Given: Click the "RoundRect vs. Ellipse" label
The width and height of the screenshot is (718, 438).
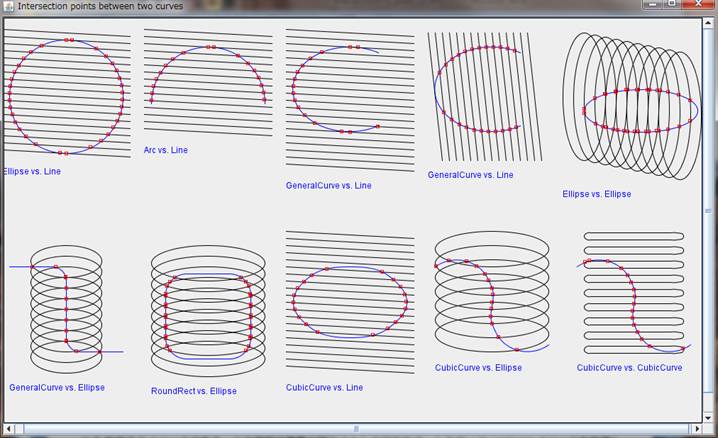Looking at the screenshot, I should coord(194,391).
